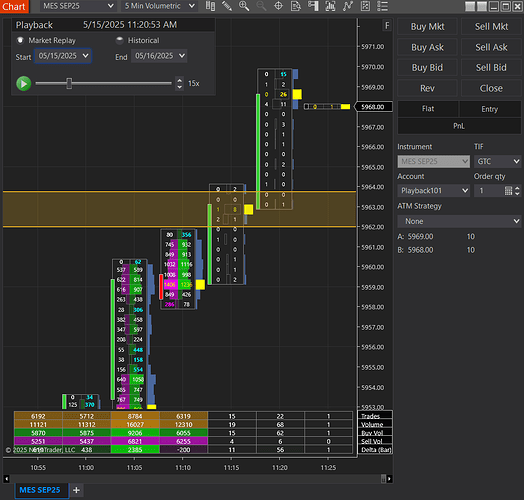The height and width of the screenshot is (500, 524).
Task: Click first grey window link button
Action: (470, 6)
